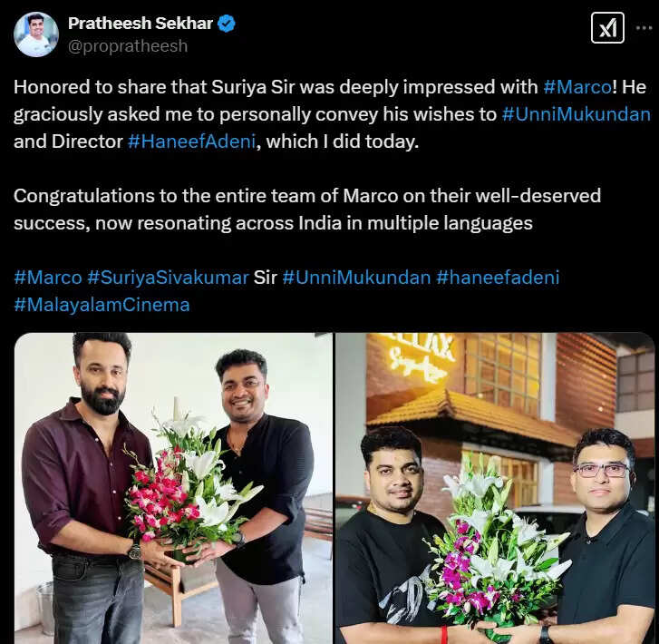Image resolution: width=659 pixels, height=644 pixels.
Task: Click the Pratheesh Sekhar display name
Action: pos(141,24)
